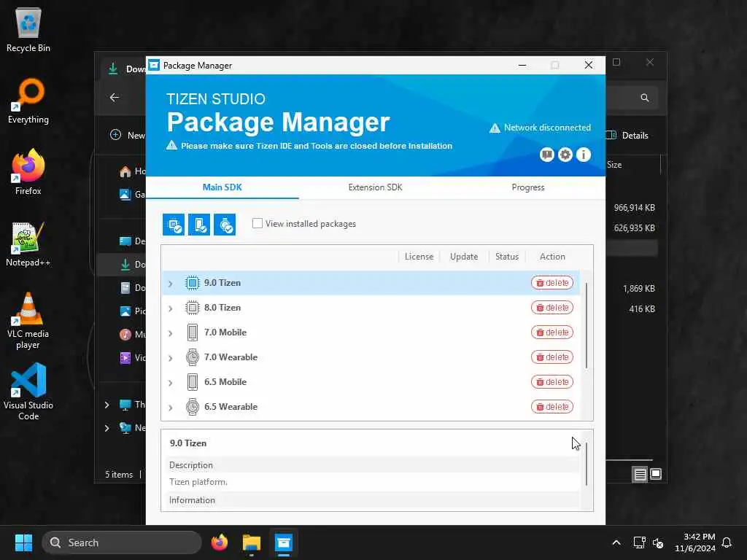The height and width of the screenshot is (560, 747).
Task: Click the muted volume tray icon
Action: coord(659,542)
